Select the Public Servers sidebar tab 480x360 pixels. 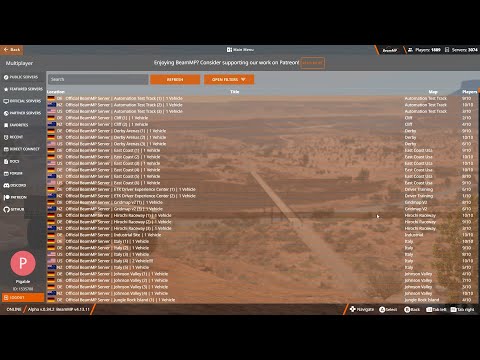[21, 77]
